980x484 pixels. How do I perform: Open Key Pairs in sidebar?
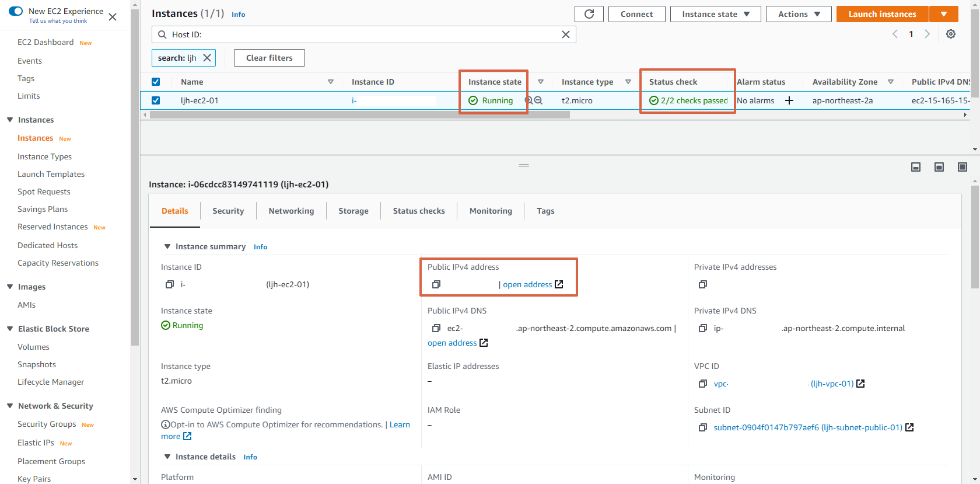pyautogui.click(x=34, y=479)
